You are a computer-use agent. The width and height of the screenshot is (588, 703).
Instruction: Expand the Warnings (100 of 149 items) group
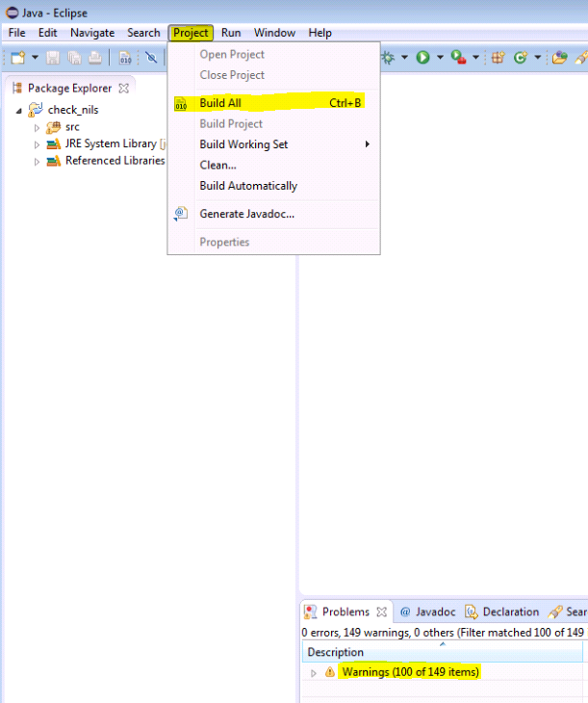click(x=314, y=673)
